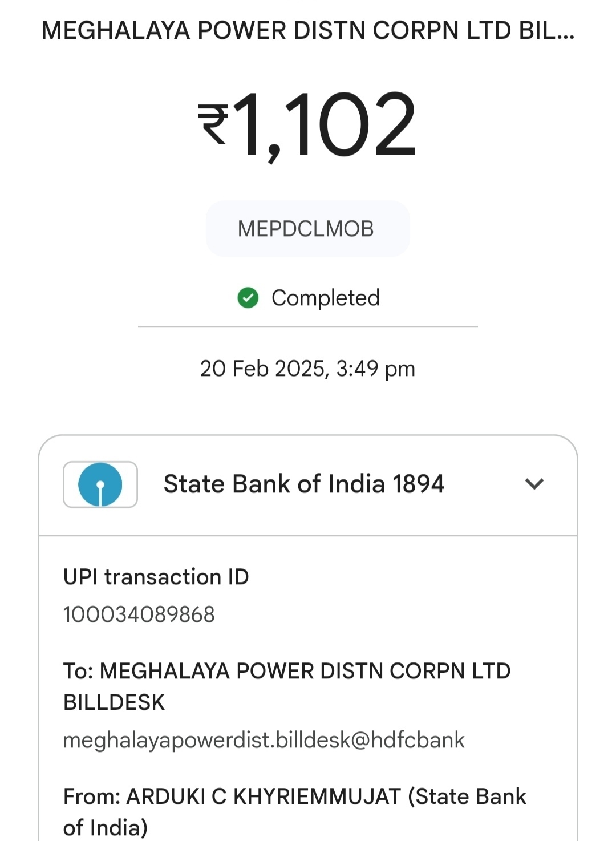Viewport: 616px width, 841px height.
Task: Tap the rupee symbol before the amount
Action: point(213,123)
